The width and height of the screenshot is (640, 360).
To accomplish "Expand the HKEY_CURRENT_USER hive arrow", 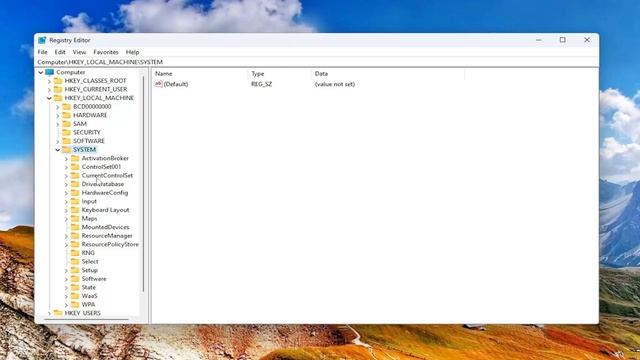I will (x=49, y=90).
